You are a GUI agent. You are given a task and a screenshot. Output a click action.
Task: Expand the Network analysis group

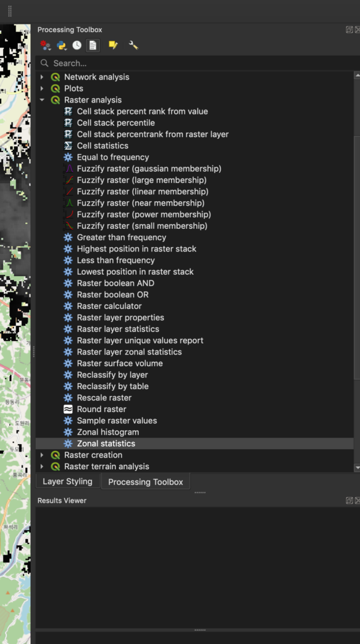point(42,77)
